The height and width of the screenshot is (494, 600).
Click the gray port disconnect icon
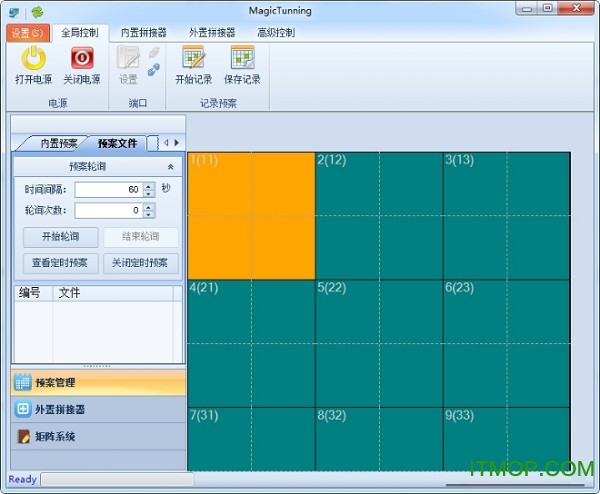point(154,53)
